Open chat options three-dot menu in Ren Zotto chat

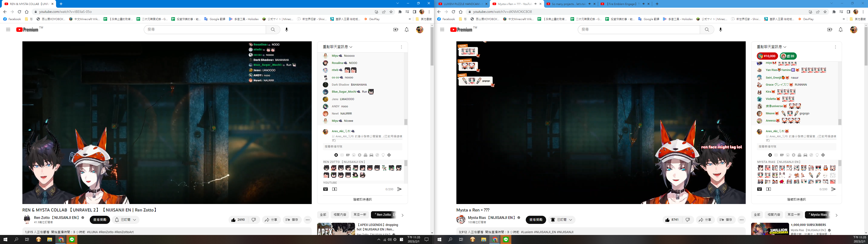(401, 47)
